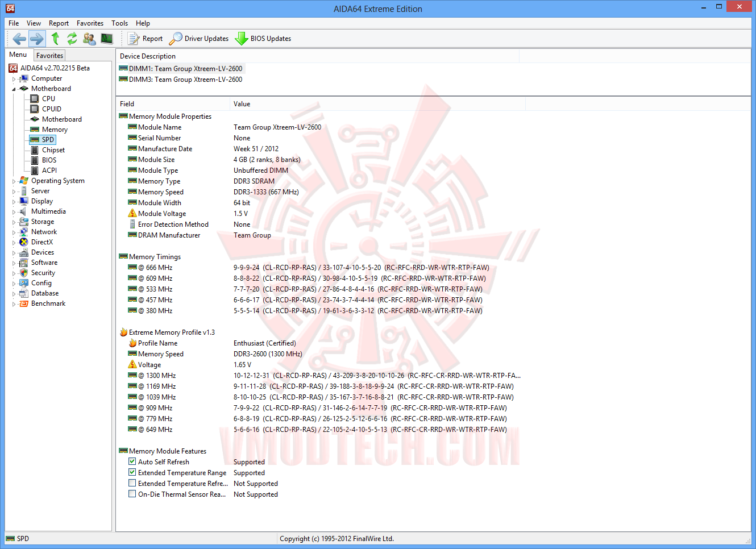The width and height of the screenshot is (756, 549).
Task: Expand the Operating System node
Action: (14, 181)
